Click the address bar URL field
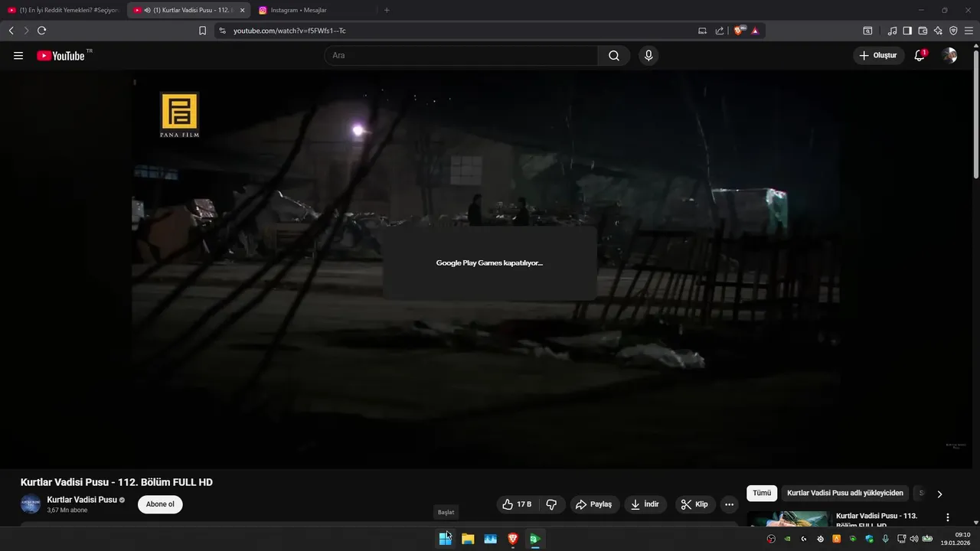Screen dimensions: 980x551 click(x=459, y=31)
